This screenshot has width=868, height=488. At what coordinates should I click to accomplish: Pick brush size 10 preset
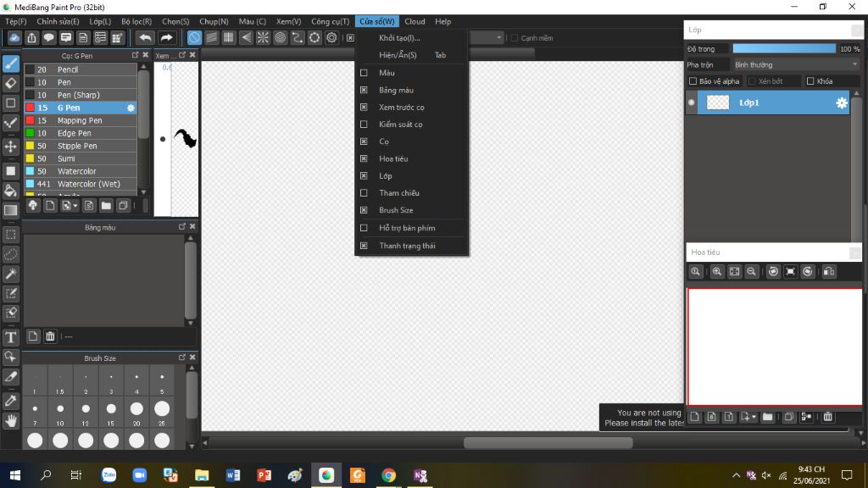tap(60, 413)
